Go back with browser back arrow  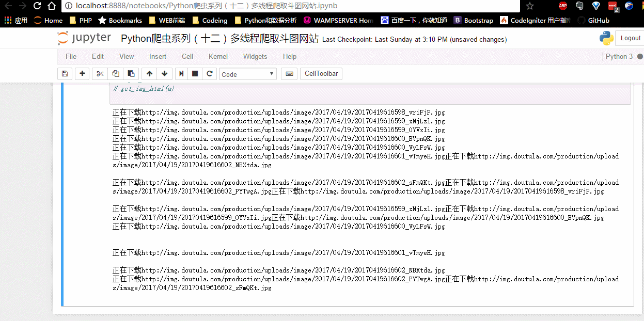click(x=8, y=6)
